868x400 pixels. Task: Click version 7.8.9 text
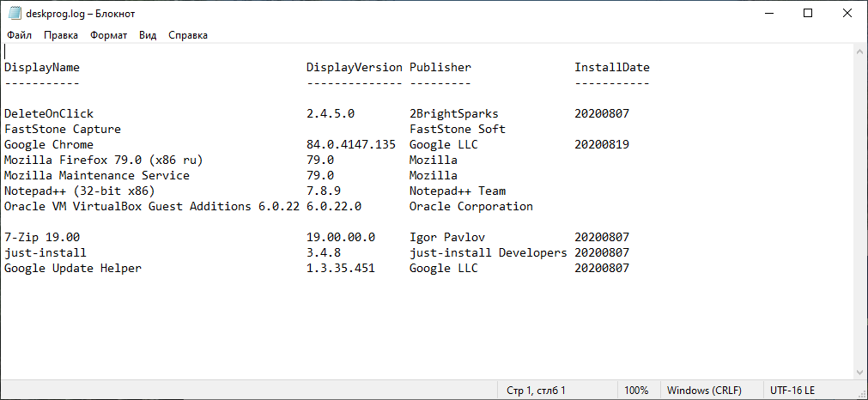(x=324, y=191)
